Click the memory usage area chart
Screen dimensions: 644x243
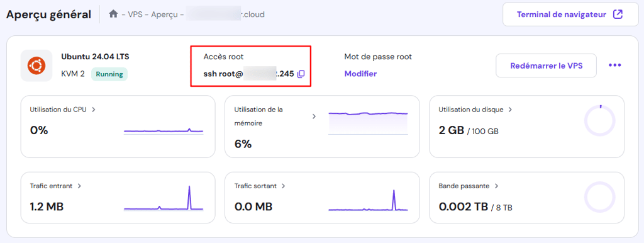click(x=368, y=123)
